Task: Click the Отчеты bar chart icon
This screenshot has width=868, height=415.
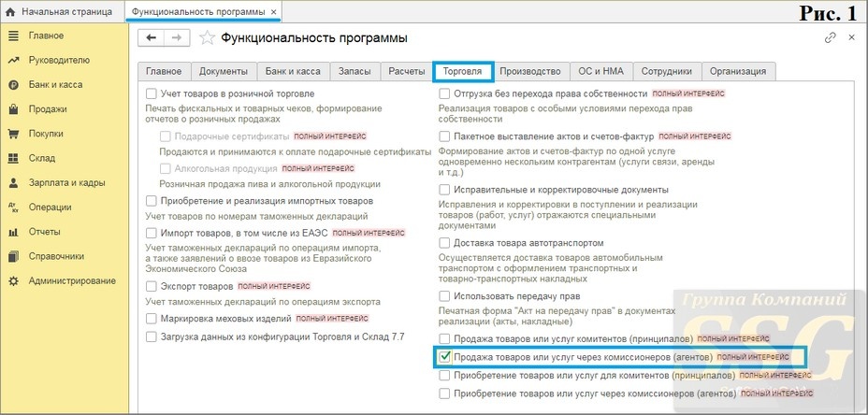Action: tap(13, 232)
